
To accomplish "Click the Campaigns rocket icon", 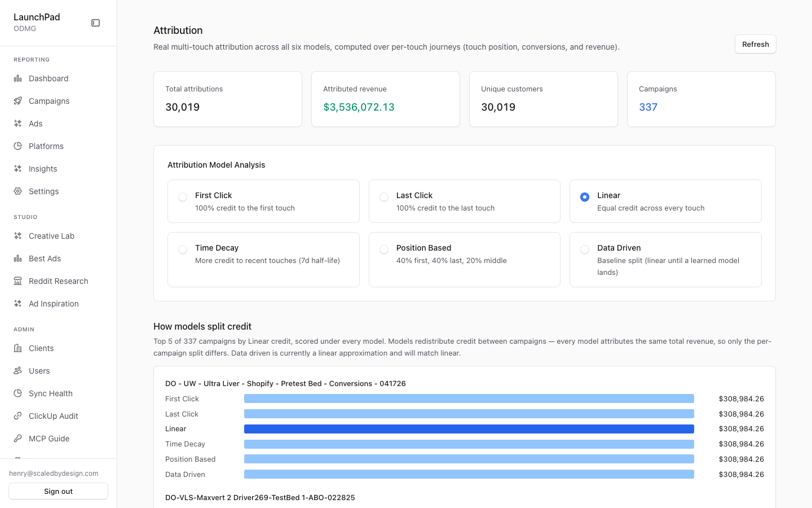I will pos(18,101).
